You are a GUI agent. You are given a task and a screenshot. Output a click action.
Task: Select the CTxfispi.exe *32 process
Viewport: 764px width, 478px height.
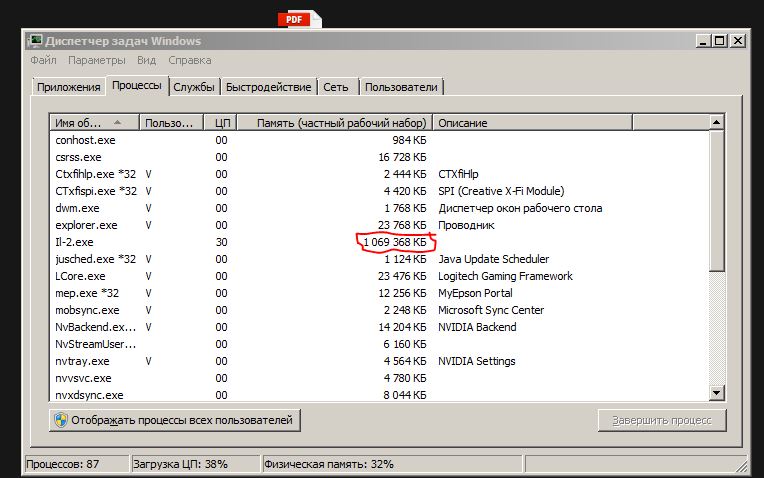(380, 191)
